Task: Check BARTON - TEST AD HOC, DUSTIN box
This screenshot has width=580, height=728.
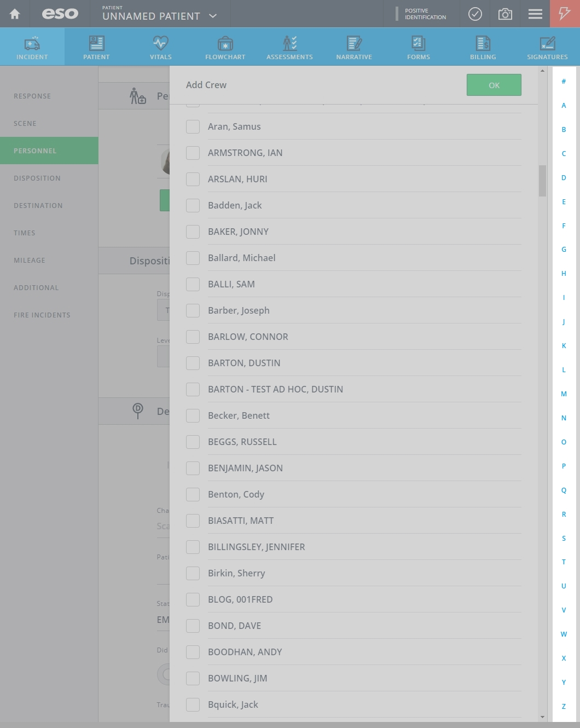Action: (x=193, y=389)
